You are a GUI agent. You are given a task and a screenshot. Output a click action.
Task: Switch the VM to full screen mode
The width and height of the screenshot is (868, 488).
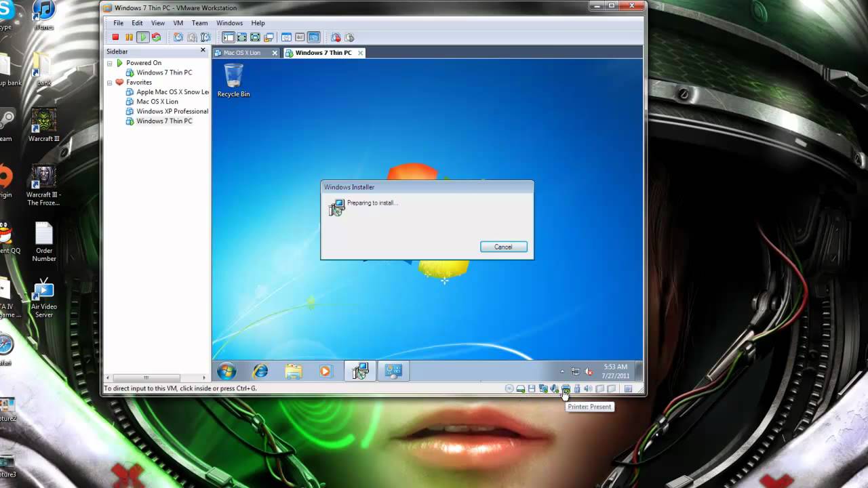255,37
